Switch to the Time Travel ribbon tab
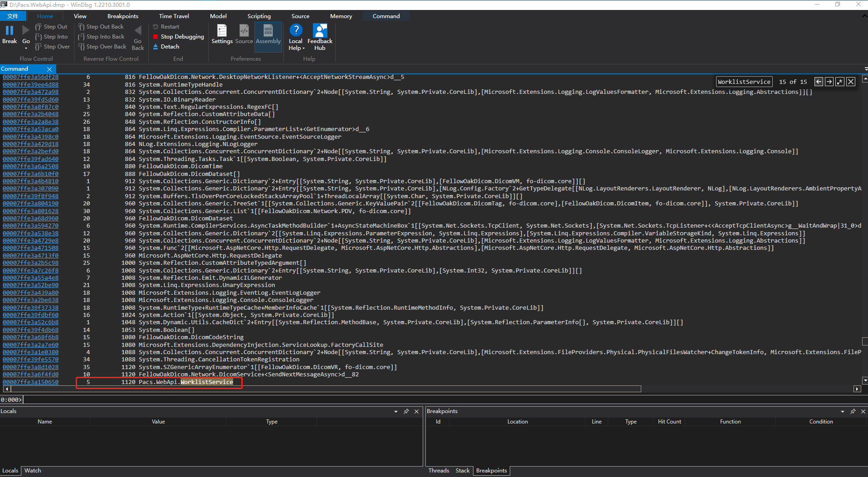This screenshot has height=477, width=868. tap(174, 16)
